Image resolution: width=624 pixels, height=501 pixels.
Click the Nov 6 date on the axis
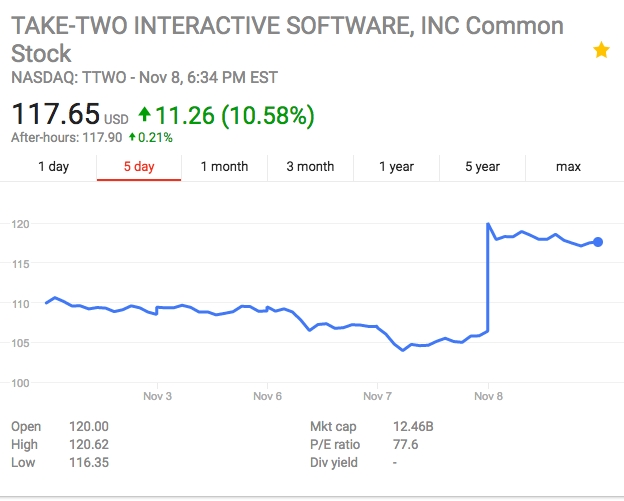[x=267, y=396]
